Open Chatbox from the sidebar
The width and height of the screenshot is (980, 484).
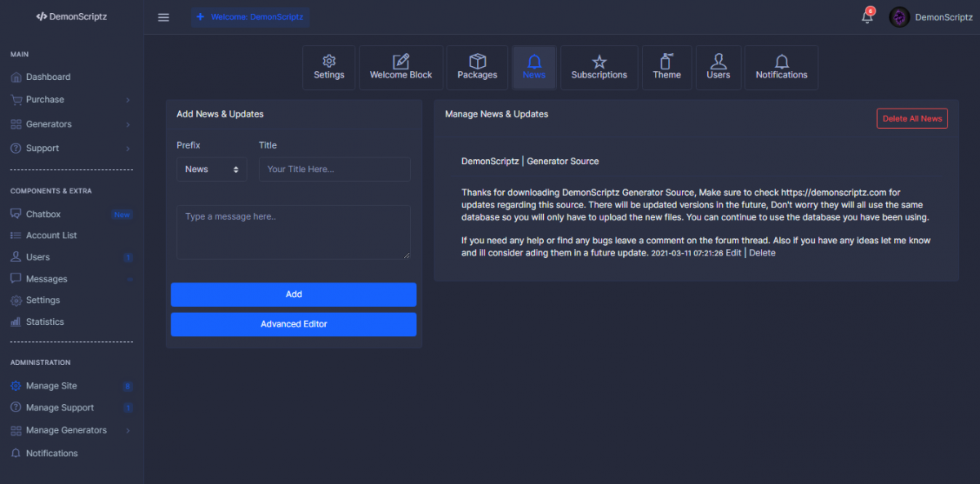click(43, 214)
